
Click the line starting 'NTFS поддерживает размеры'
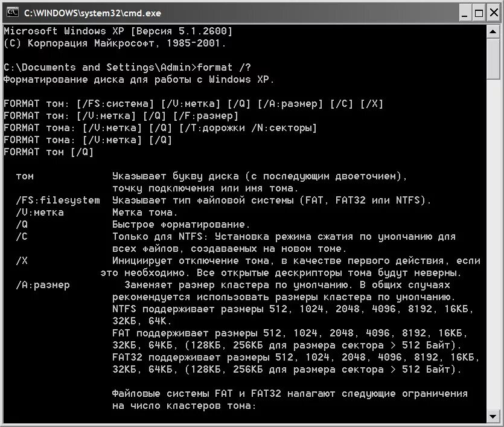tap(293, 309)
